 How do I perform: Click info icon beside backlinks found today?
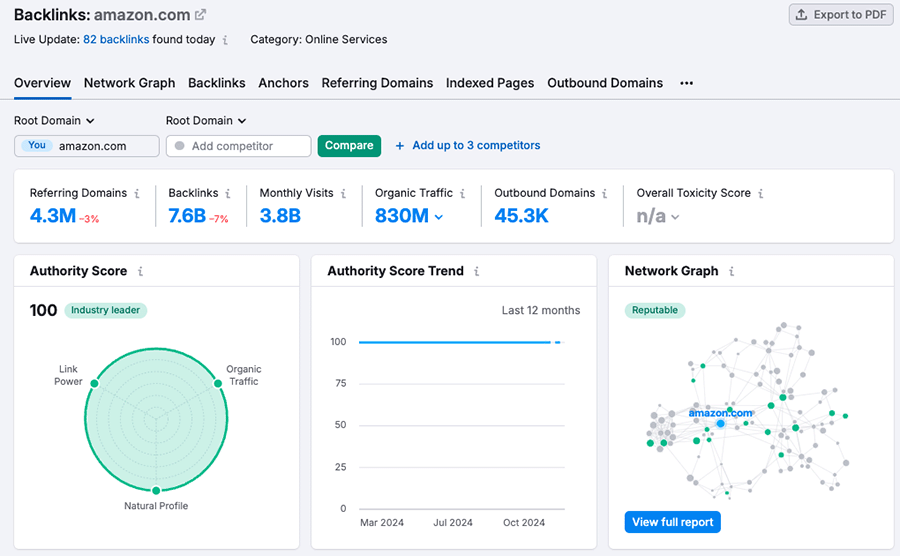tap(225, 40)
